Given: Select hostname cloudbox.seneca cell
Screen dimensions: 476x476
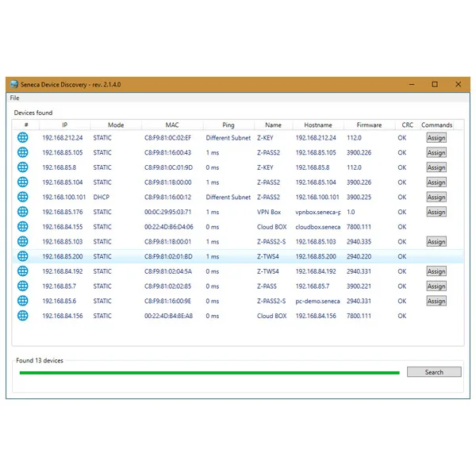Looking at the screenshot, I should tap(318, 227).
